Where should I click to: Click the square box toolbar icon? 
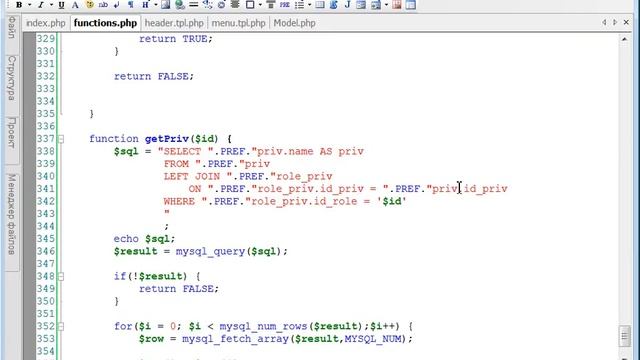tap(250, 5)
